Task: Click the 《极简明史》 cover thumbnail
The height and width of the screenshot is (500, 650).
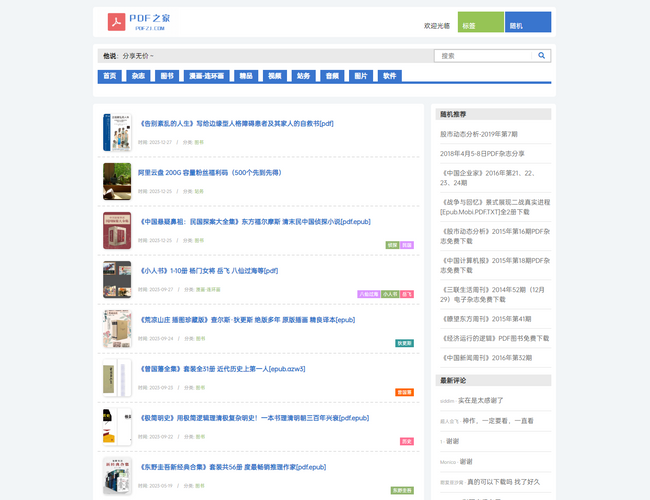Action: tap(117, 426)
